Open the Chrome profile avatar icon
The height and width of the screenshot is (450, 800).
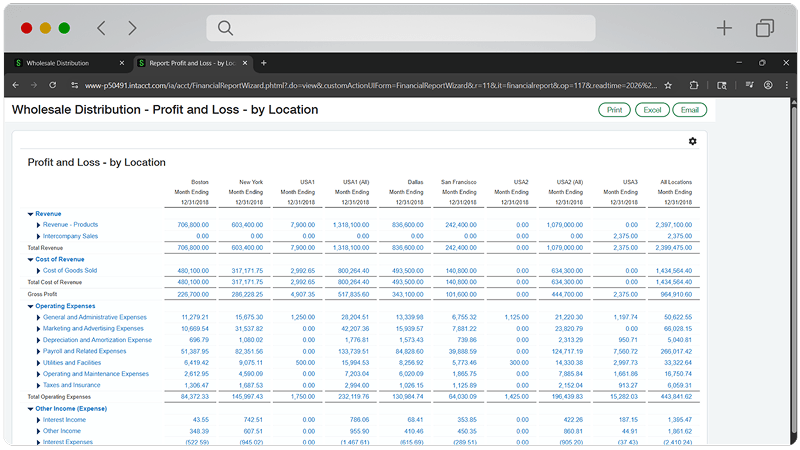coord(768,85)
